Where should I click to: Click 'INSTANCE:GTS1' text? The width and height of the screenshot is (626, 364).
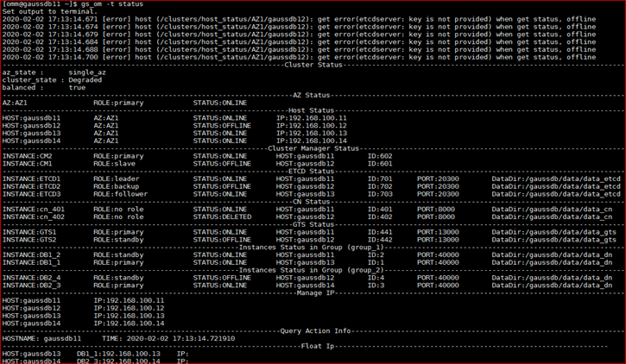29,232
